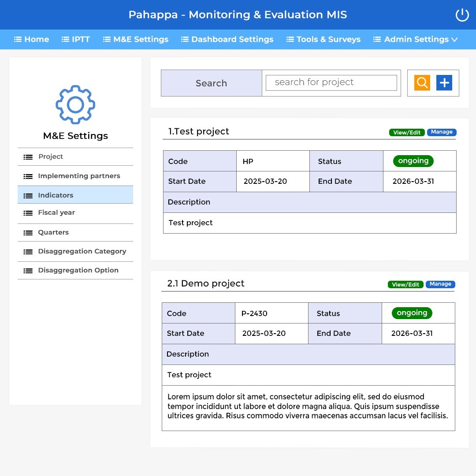This screenshot has width=476, height=476.
Task: Click Manage button for Demo project
Action: pos(440,284)
